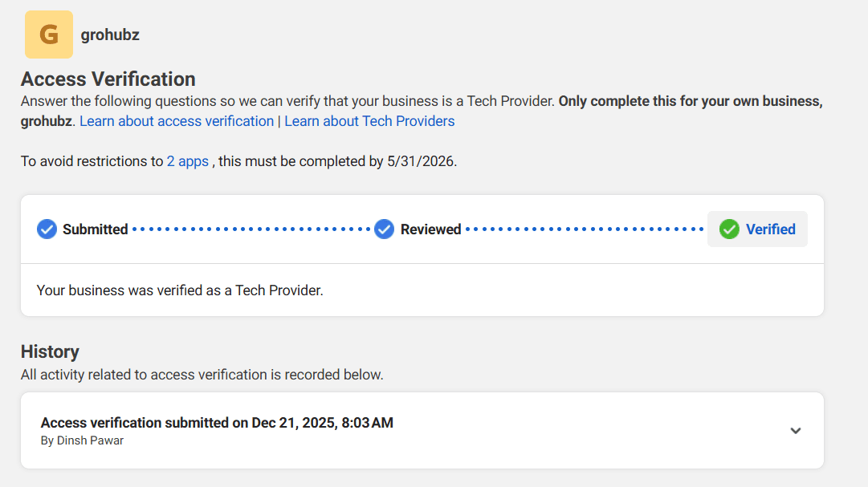Follow the "2 apps" link
This screenshot has width=868, height=487.
pos(187,160)
